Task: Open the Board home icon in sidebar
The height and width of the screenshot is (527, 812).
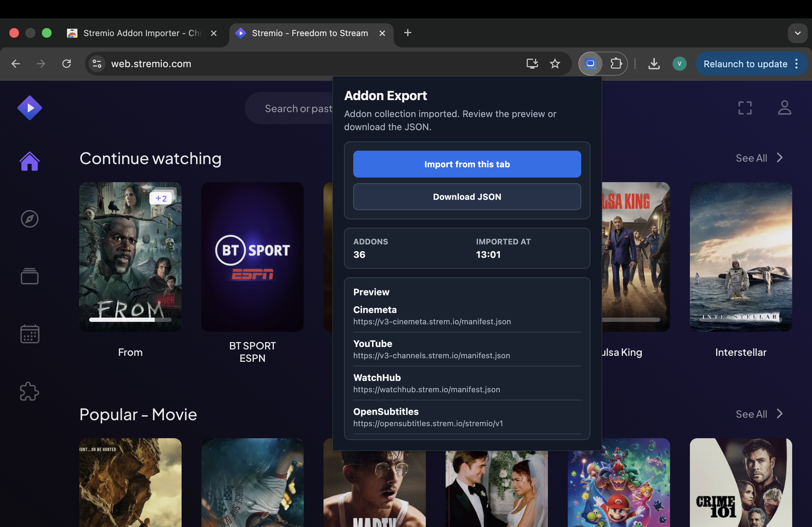Action: coord(30,161)
